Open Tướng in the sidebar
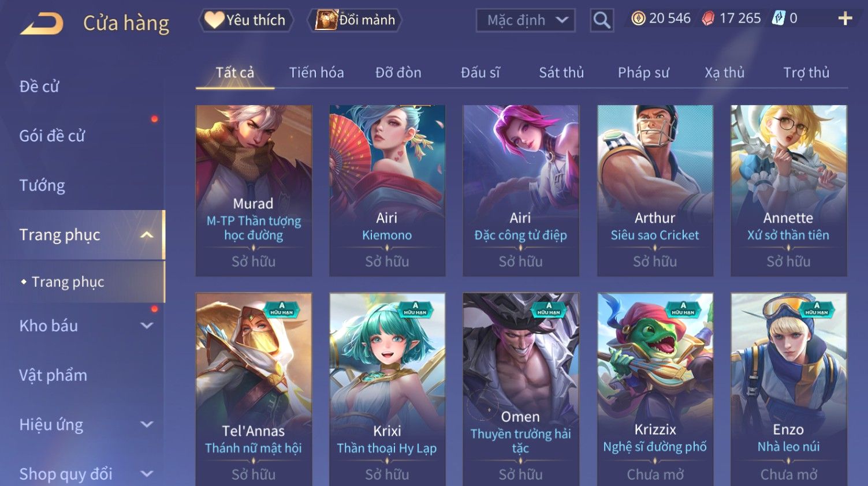 point(42,185)
